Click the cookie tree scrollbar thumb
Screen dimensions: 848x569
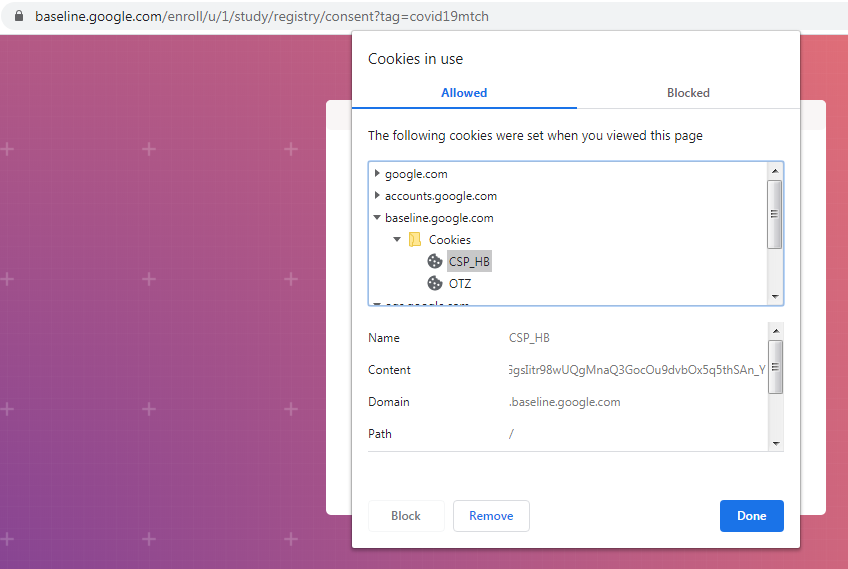coord(774,213)
